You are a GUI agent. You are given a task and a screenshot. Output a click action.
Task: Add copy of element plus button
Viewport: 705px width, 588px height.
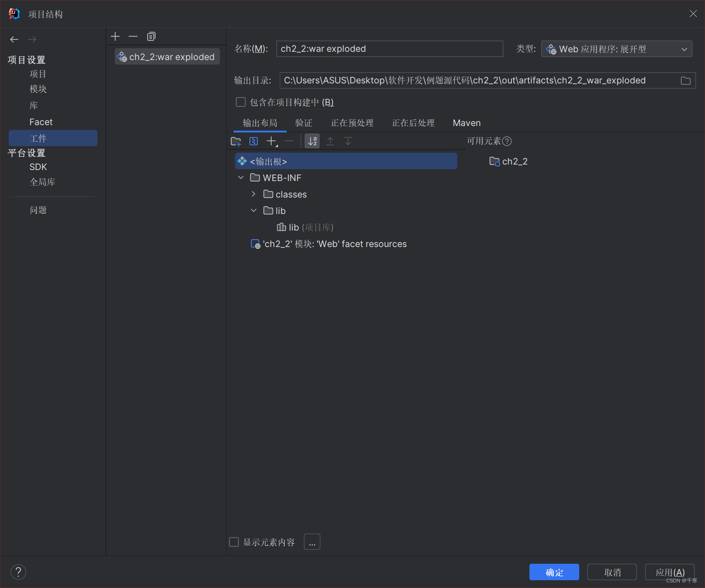click(x=272, y=141)
